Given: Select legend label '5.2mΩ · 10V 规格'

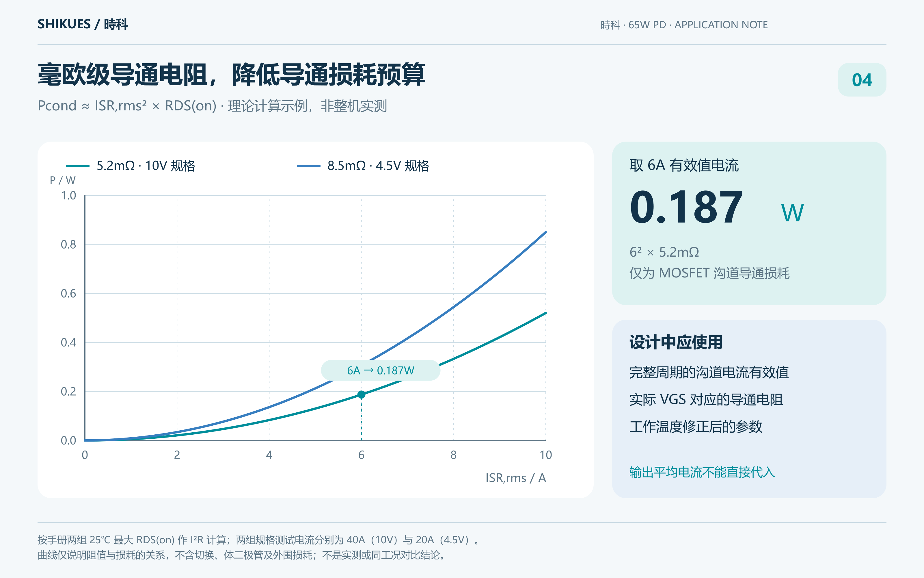Looking at the screenshot, I should (x=146, y=166).
